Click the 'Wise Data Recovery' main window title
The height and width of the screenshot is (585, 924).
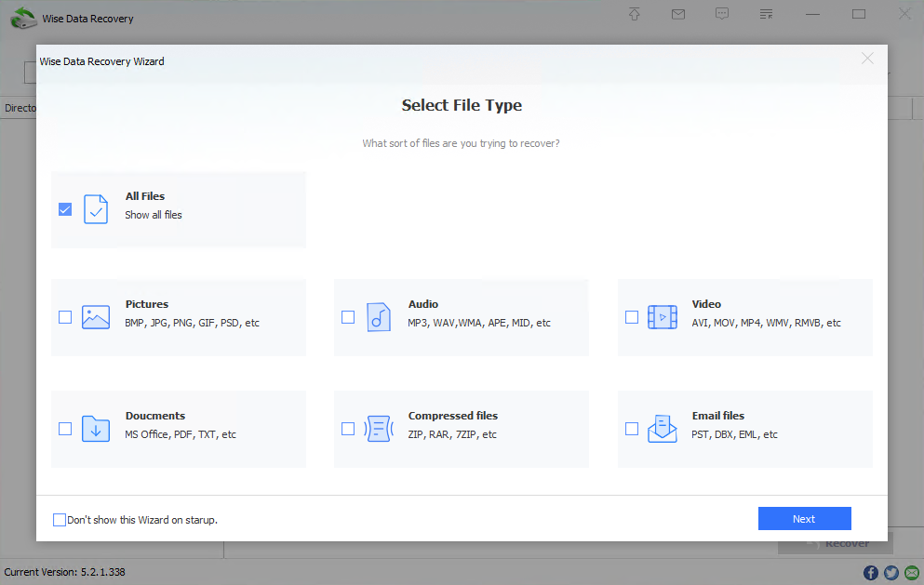(x=87, y=19)
